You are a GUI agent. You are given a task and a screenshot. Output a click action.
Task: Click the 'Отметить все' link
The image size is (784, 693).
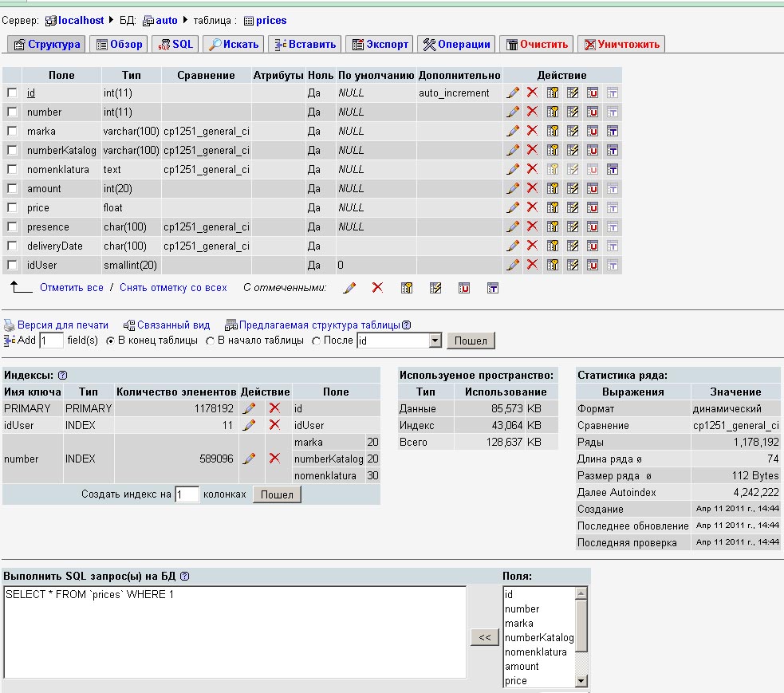pyautogui.click(x=72, y=288)
